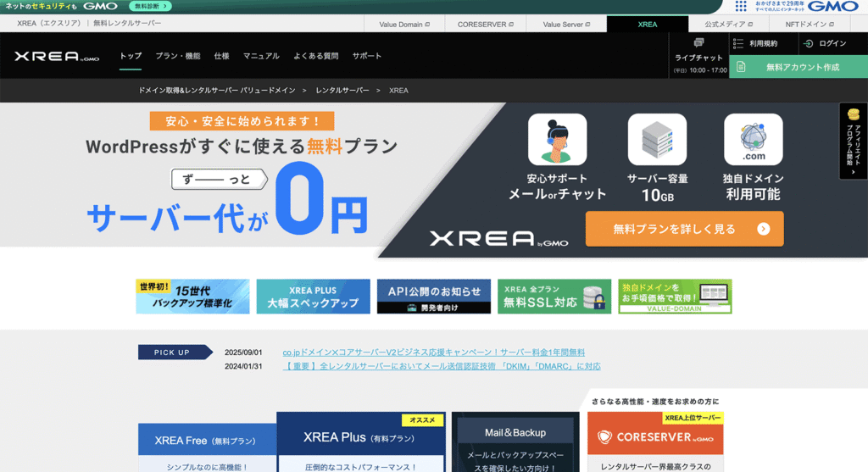Click the .com globe domain icon
Image resolution: width=868 pixels, height=472 pixels.
(x=753, y=139)
